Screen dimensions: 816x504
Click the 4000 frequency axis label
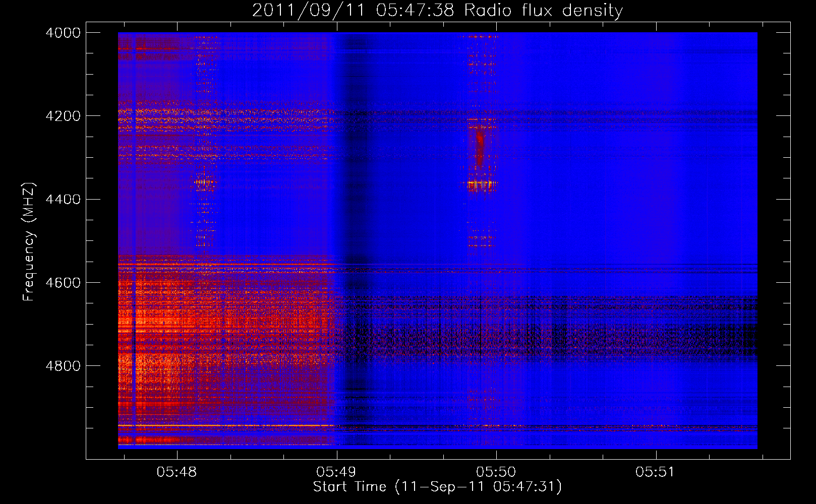pyautogui.click(x=63, y=33)
